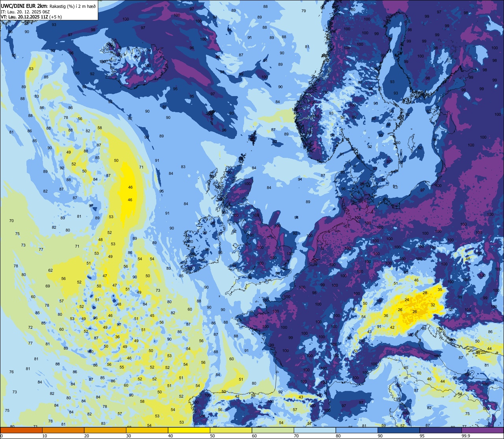This screenshot has height=439, width=504.
Task: Click the '50' legend scale label
Action: click(212, 436)
